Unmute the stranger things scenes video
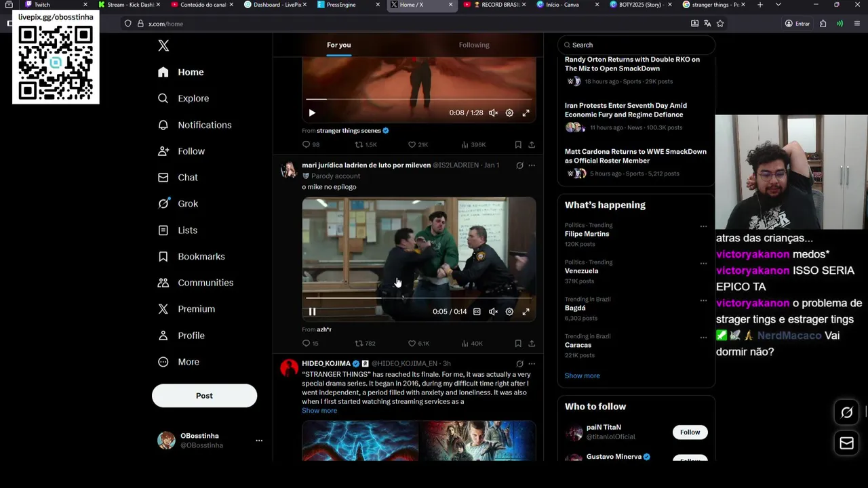Viewport: 868px width, 488px height. point(493,113)
